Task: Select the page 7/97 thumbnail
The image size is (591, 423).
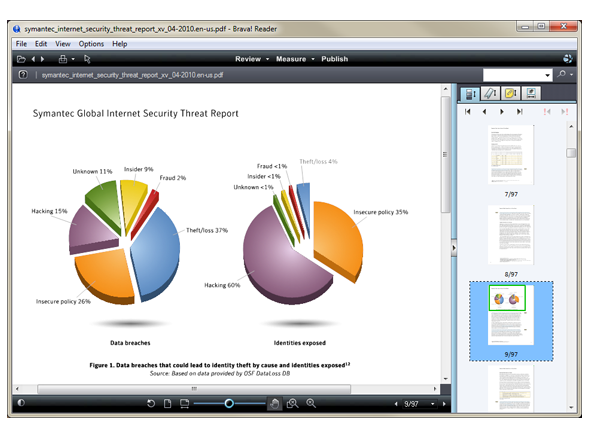Action: pyautogui.click(x=511, y=155)
